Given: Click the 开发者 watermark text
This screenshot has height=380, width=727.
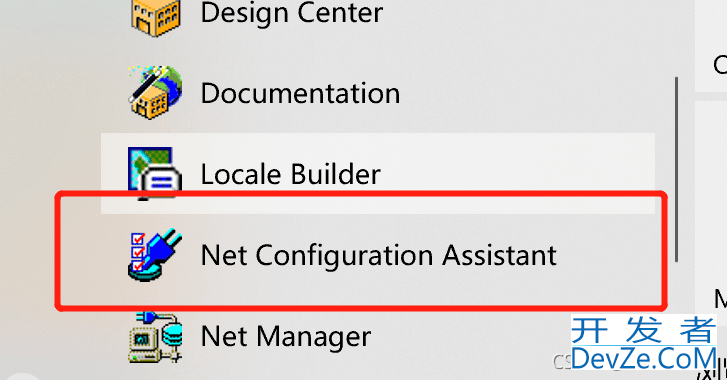Looking at the screenshot, I should coord(644,329).
